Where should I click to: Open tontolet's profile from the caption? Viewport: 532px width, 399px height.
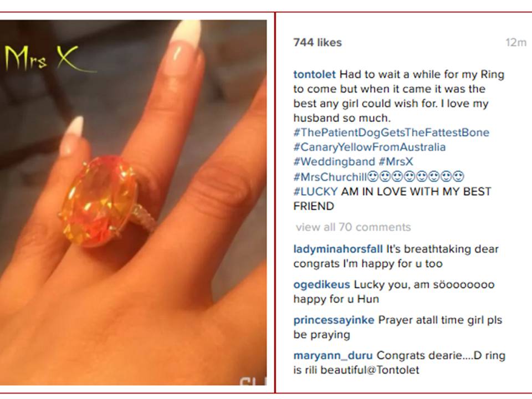315,74
